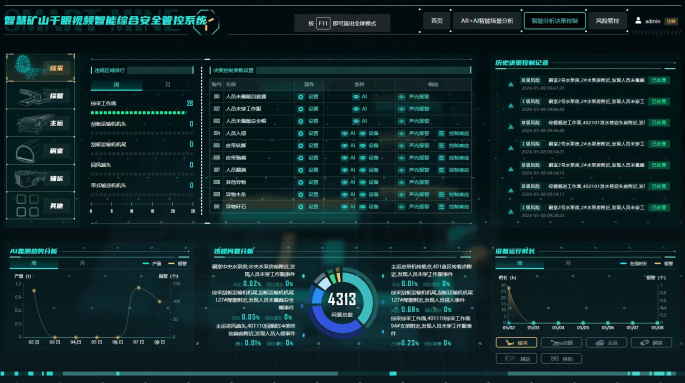Expand the third history record with its triangle

point(511,127)
